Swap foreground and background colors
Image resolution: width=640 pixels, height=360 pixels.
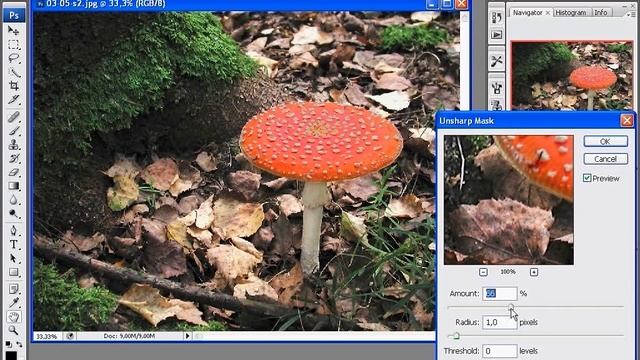click(19, 345)
